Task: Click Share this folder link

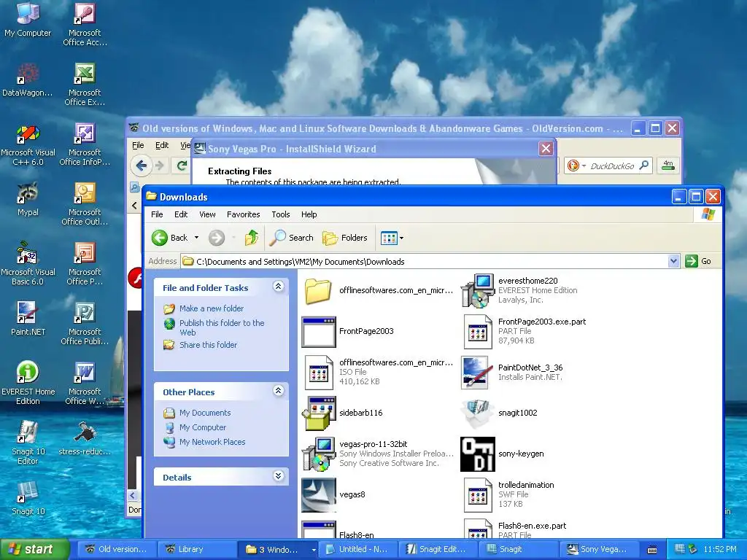Action: pos(208,345)
